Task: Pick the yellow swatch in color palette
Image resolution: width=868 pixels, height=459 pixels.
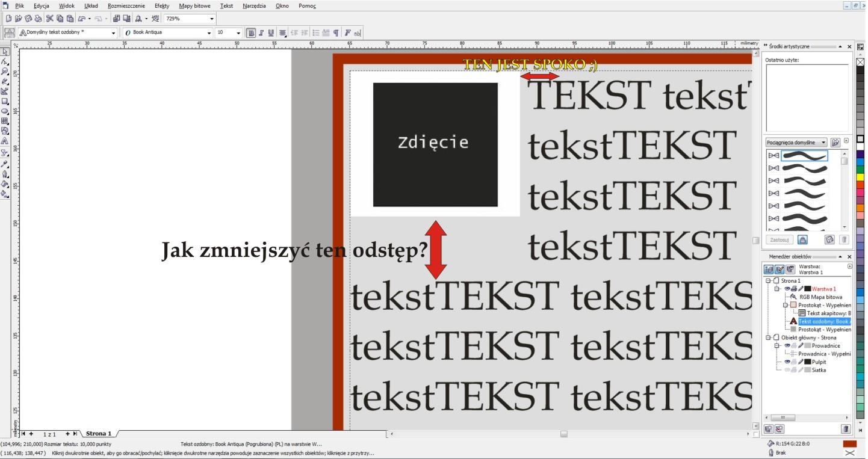Action: [861, 177]
